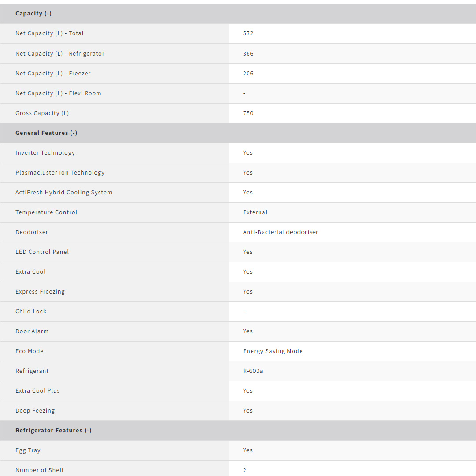Click the Gross Capacity (L) label

point(42,113)
